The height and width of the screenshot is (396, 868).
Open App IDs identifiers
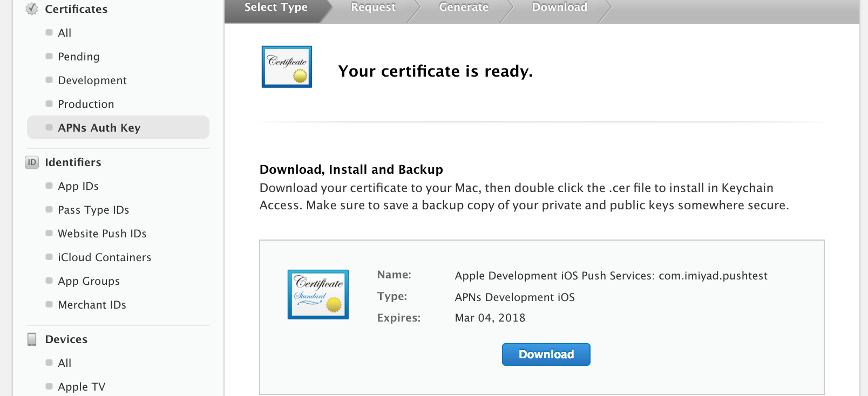coord(78,186)
